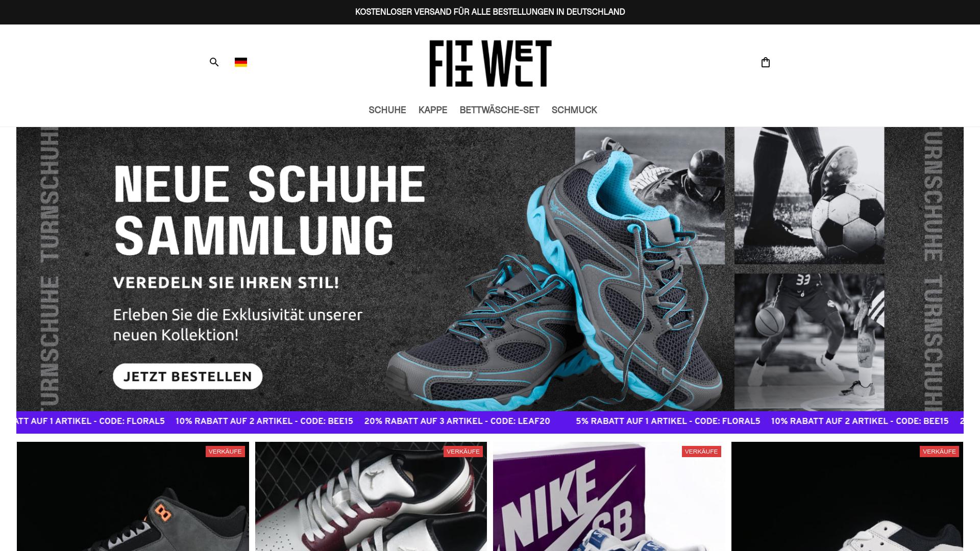The image size is (980, 551).
Task: Open the Nike SB purple box product
Action: coord(609,496)
